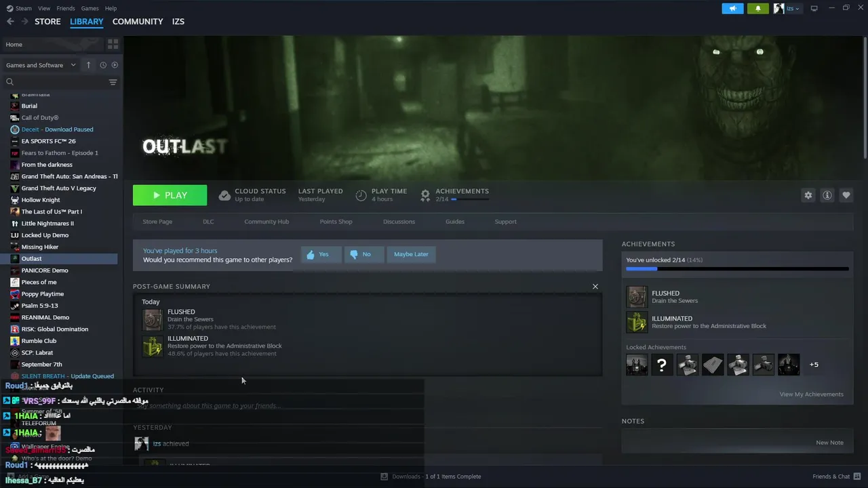Select Hollow Knight in the library list

click(41, 200)
